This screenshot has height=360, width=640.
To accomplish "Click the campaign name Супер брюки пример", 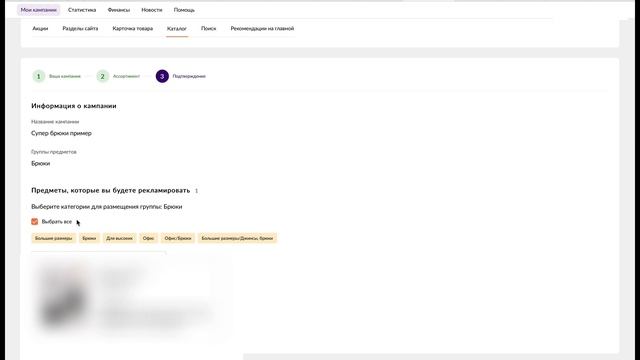I will coord(61,133).
